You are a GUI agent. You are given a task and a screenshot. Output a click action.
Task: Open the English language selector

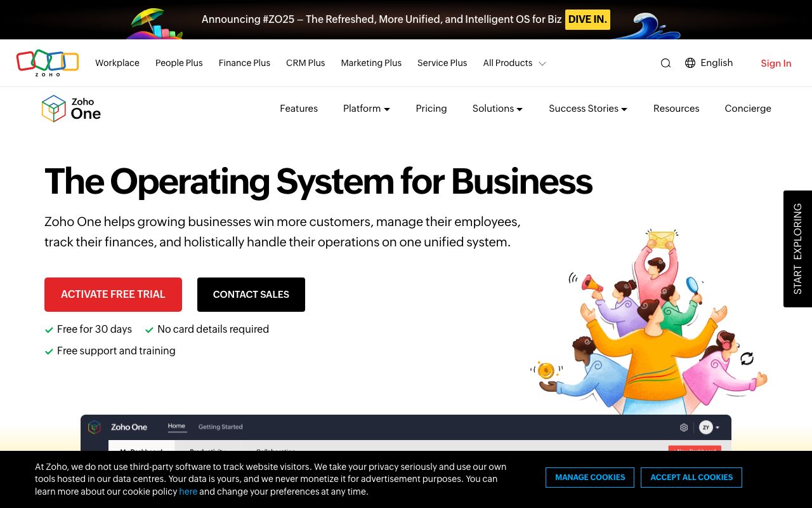(x=717, y=63)
